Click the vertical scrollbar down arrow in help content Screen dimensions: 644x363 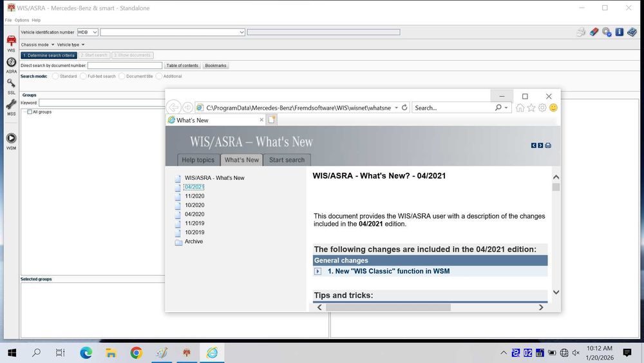point(556,292)
